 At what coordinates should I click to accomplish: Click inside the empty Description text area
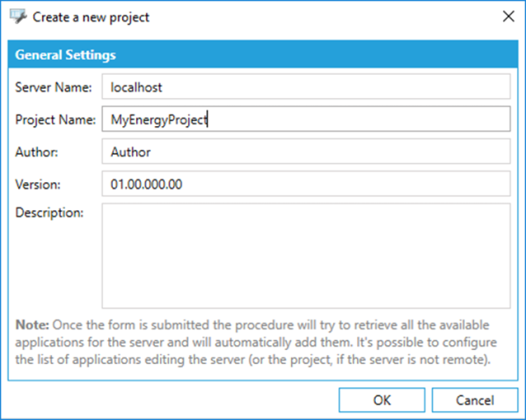point(306,255)
